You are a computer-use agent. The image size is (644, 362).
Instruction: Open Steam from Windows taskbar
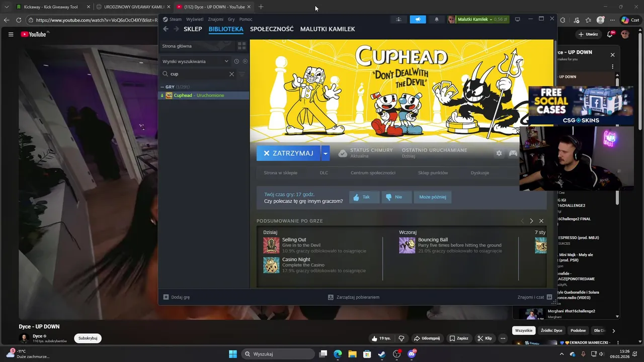coord(382,354)
